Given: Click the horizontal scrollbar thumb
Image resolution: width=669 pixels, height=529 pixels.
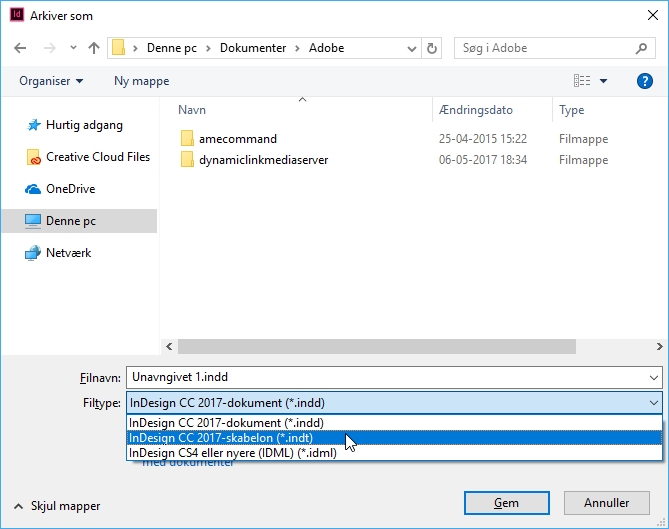Looking at the screenshot, I should pos(377,346).
